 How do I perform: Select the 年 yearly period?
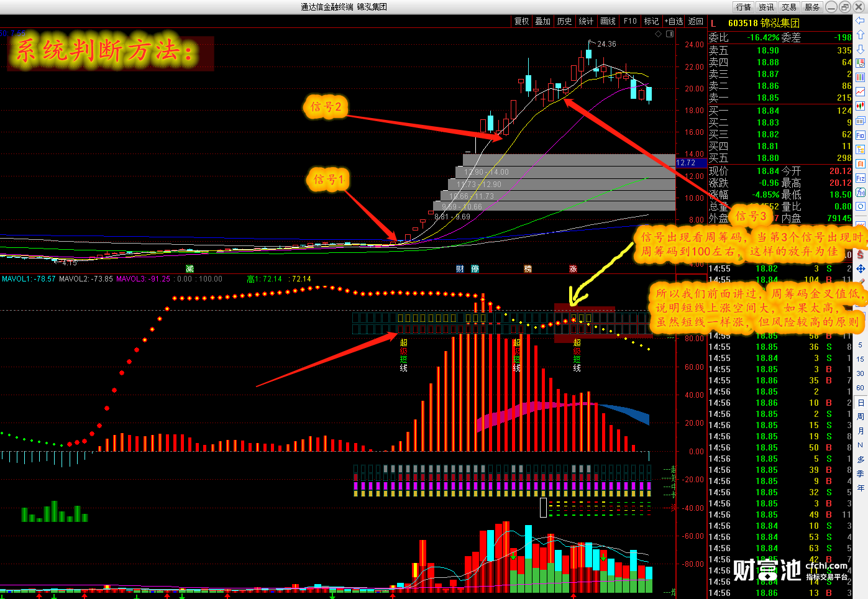click(x=861, y=488)
